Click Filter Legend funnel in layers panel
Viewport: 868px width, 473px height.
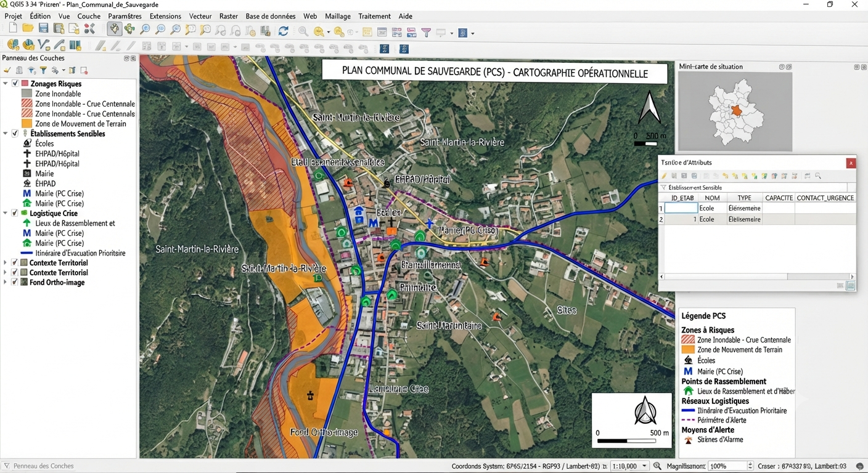[43, 70]
